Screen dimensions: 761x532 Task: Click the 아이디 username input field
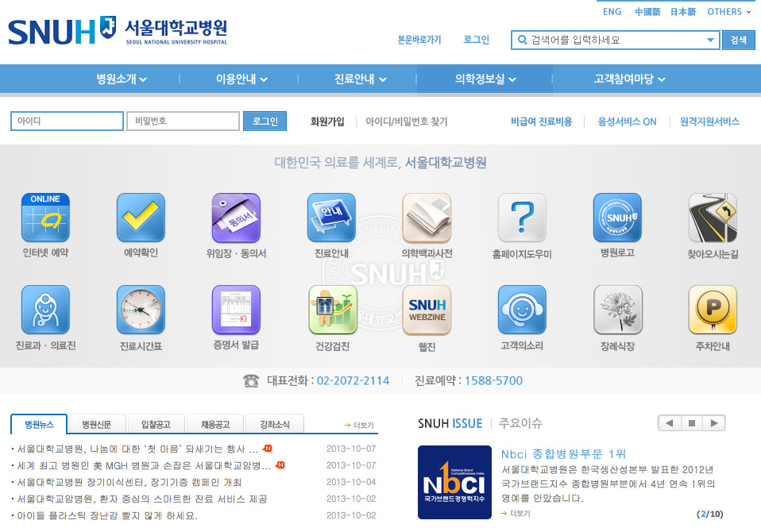coord(67,121)
